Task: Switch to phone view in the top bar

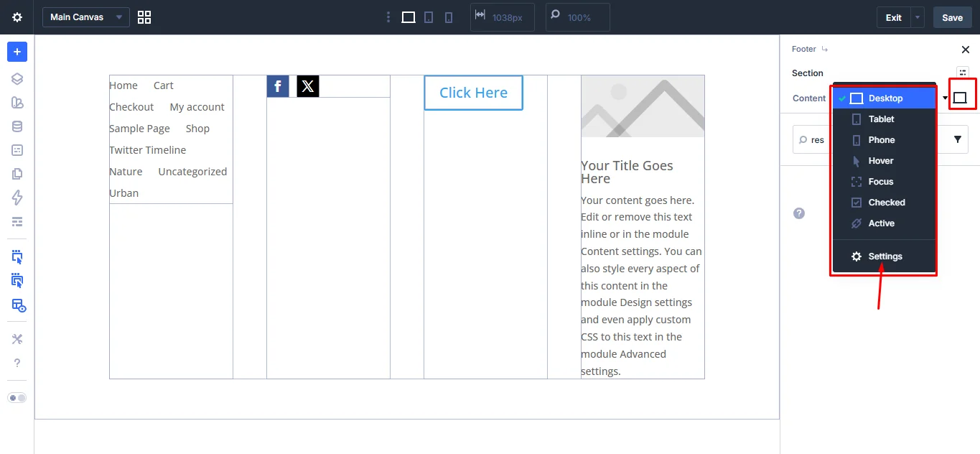Action: [x=449, y=17]
